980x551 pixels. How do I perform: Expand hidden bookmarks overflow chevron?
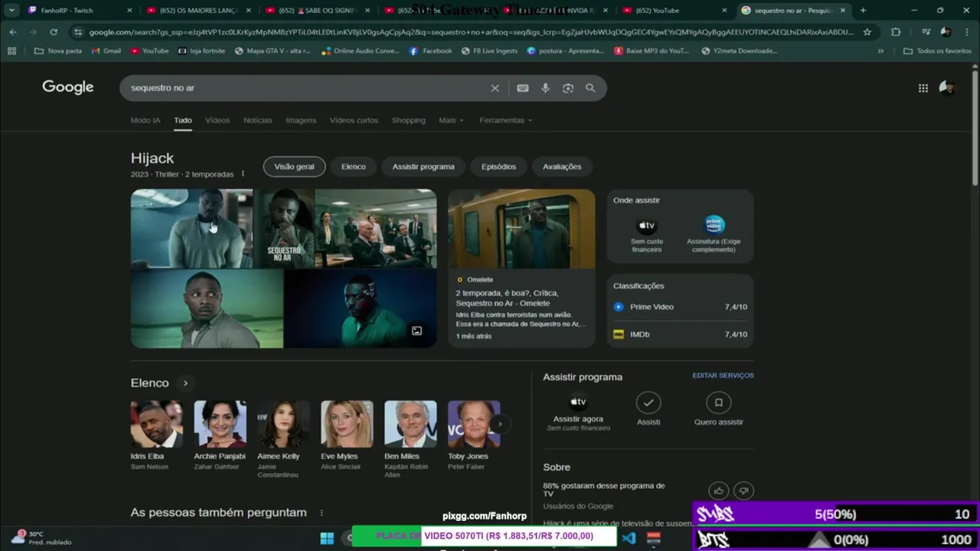pos(880,51)
